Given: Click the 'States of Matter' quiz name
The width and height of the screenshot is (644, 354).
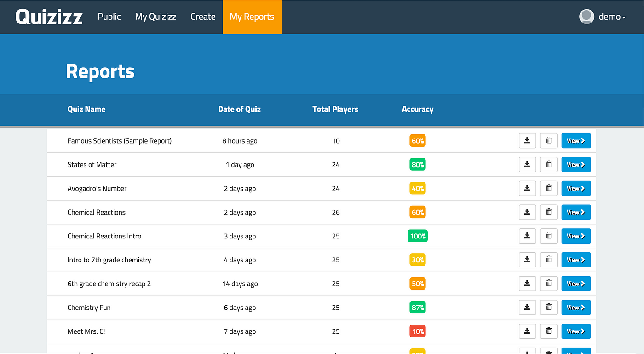Looking at the screenshot, I should coord(92,164).
